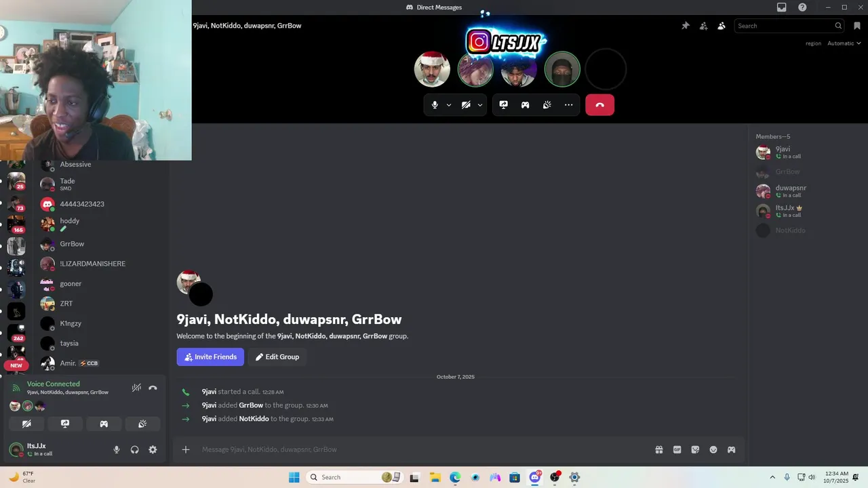The width and height of the screenshot is (868, 488).
Task: Click the Discord icon in the taskbar
Action: [x=535, y=477]
